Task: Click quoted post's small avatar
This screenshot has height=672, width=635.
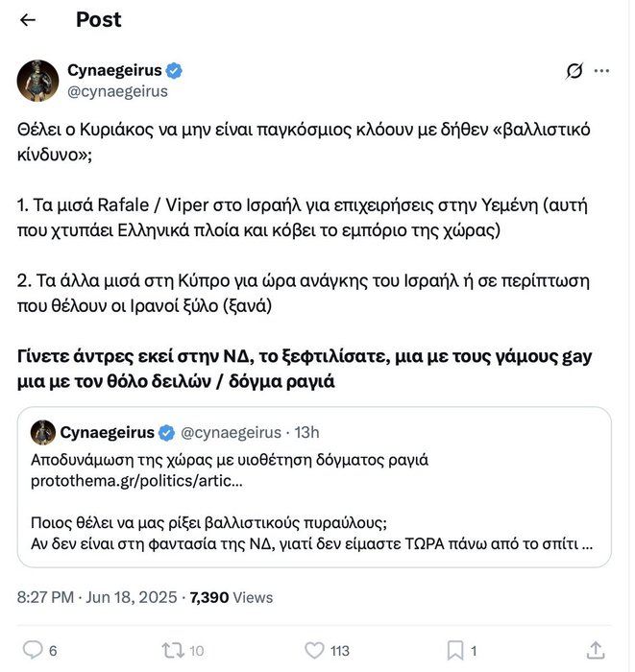Action: [x=42, y=432]
